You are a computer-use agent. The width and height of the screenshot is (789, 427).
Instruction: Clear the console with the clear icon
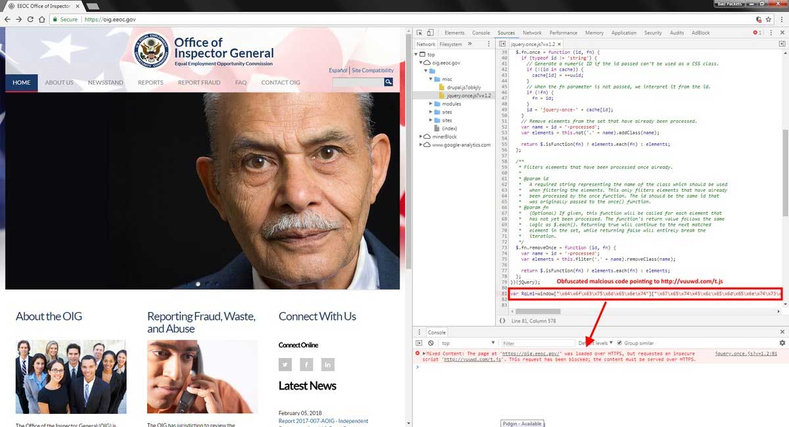point(431,343)
